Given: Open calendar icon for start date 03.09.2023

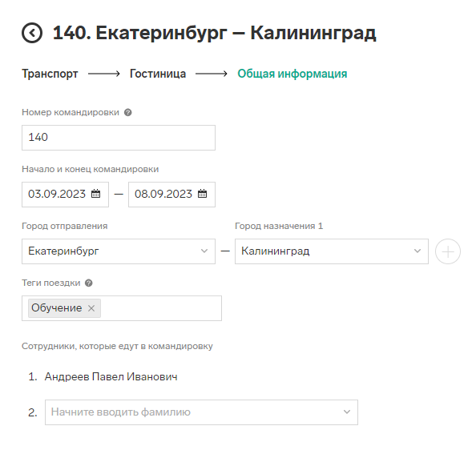Looking at the screenshot, I should coord(96,194).
